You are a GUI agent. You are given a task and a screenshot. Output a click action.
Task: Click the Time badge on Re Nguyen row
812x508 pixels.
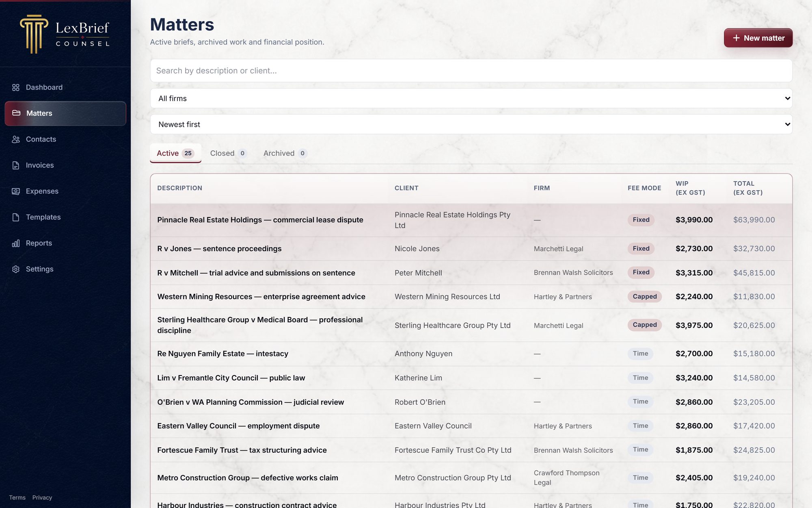coord(640,354)
